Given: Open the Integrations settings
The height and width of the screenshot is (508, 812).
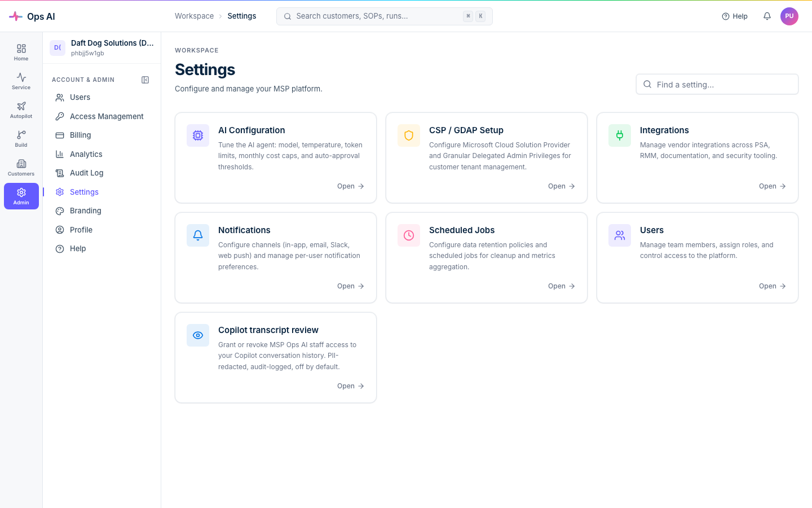Looking at the screenshot, I should click(x=773, y=186).
